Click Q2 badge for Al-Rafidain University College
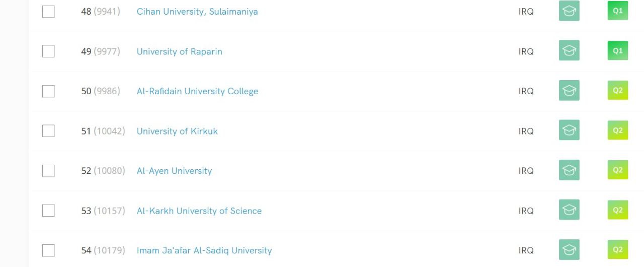This screenshot has height=267, width=644. tap(618, 91)
